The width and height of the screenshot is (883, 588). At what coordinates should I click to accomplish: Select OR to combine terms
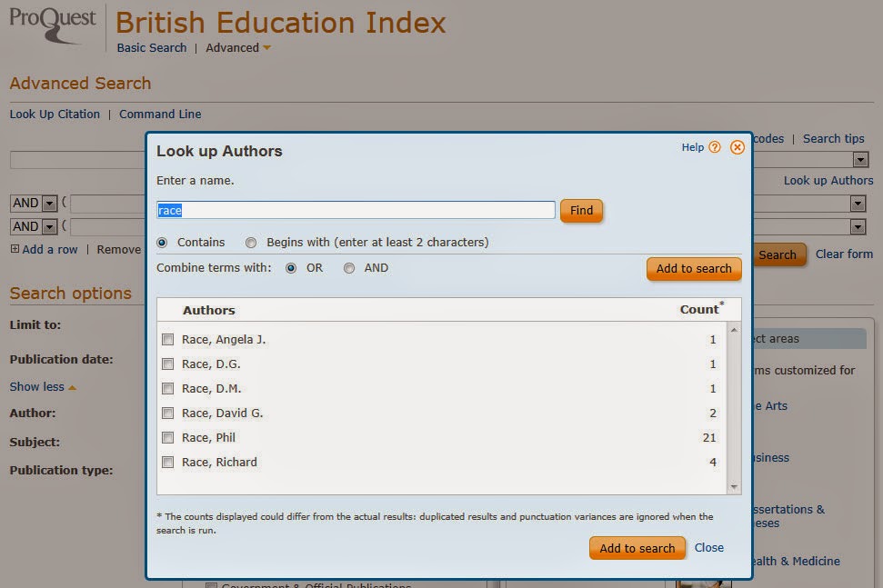click(x=291, y=268)
